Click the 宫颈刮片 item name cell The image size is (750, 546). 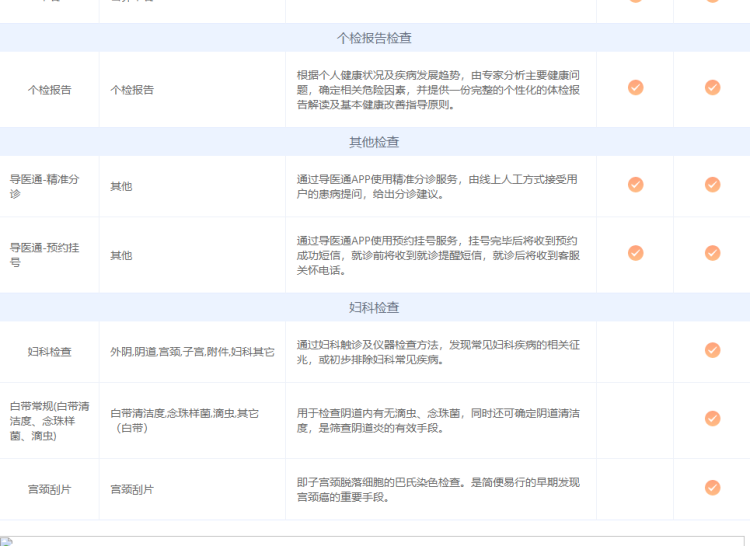point(49,489)
